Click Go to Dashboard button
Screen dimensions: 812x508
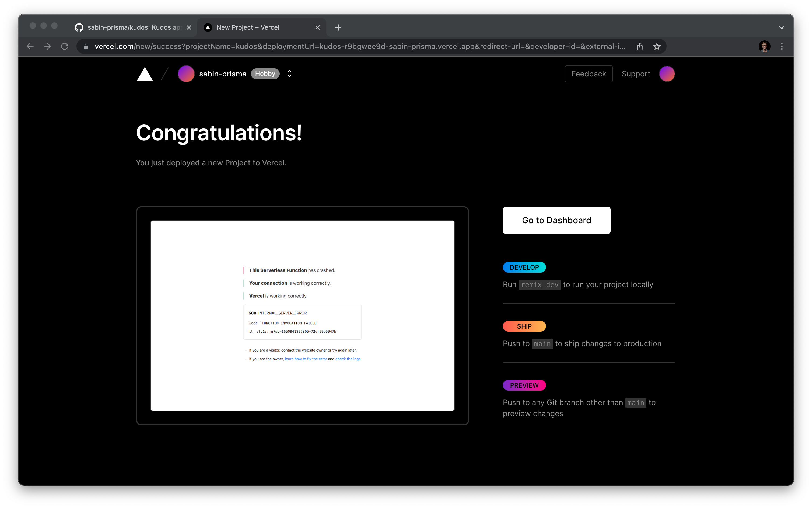[x=556, y=220]
